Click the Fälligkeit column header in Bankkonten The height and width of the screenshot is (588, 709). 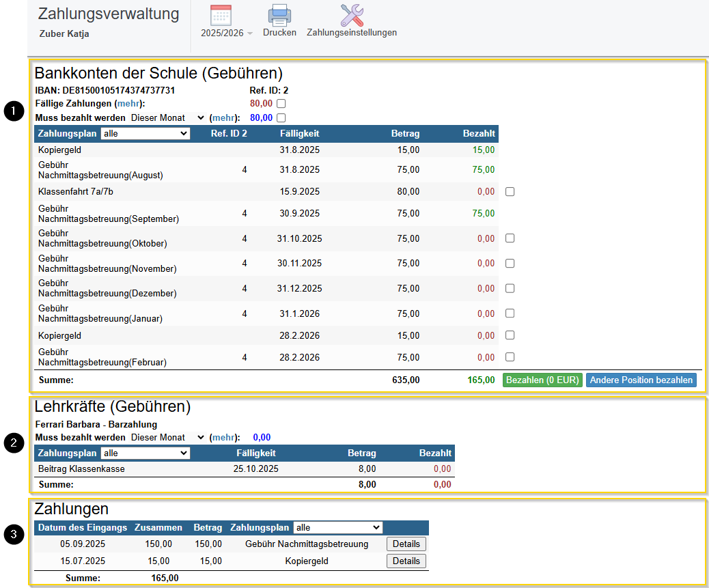pyautogui.click(x=299, y=134)
